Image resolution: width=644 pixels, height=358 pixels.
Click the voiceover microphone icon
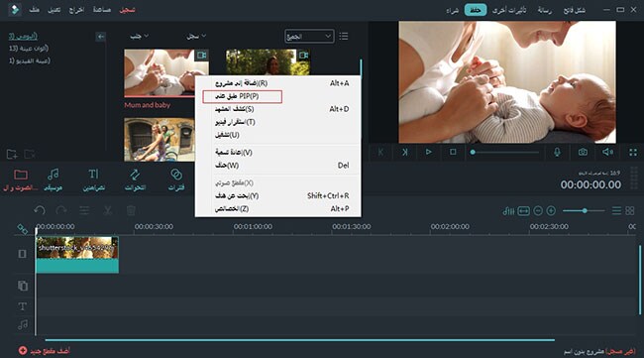pyautogui.click(x=557, y=152)
